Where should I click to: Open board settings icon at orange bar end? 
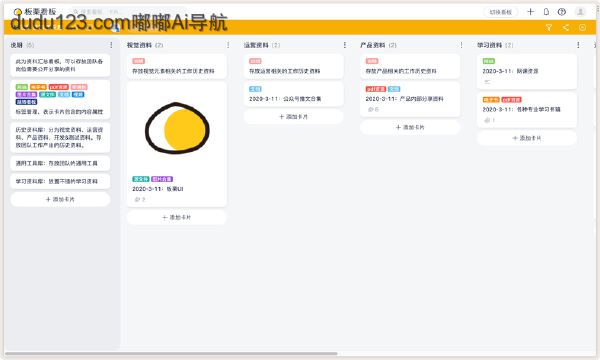[582, 28]
